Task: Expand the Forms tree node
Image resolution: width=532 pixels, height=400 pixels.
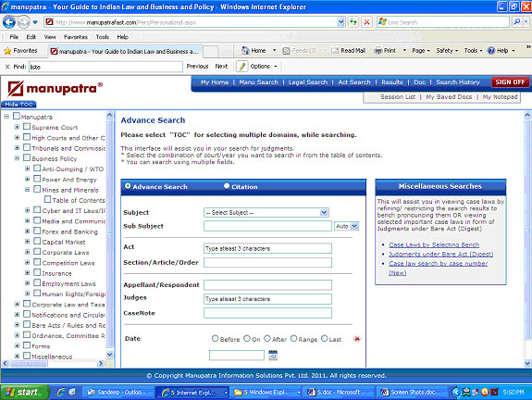Action: pos(17,345)
